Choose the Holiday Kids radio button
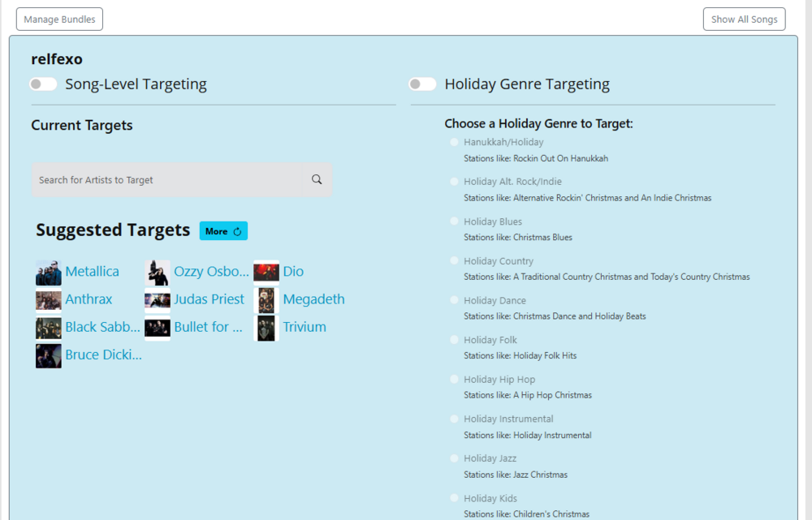This screenshot has width=812, height=520. click(x=454, y=498)
